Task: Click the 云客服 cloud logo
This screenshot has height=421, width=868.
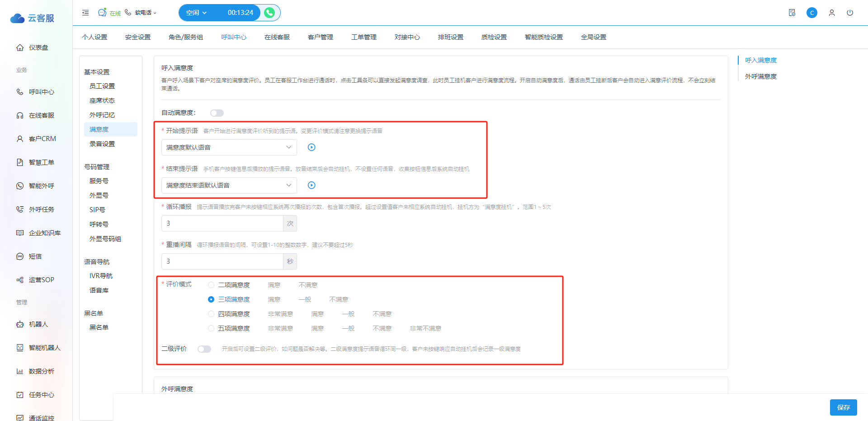Action: point(32,18)
